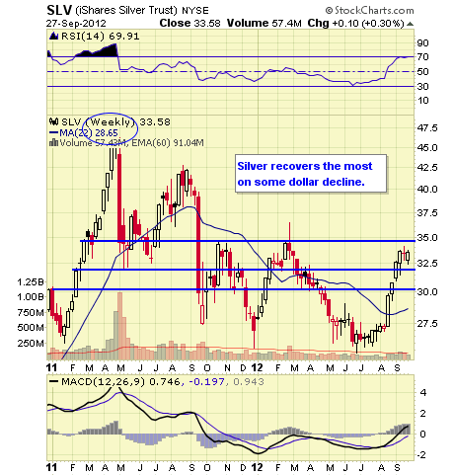Click the "Volume 57.43M, EMA(60) 91.04M" legend
Screen dimensions: 454x476
131,143
